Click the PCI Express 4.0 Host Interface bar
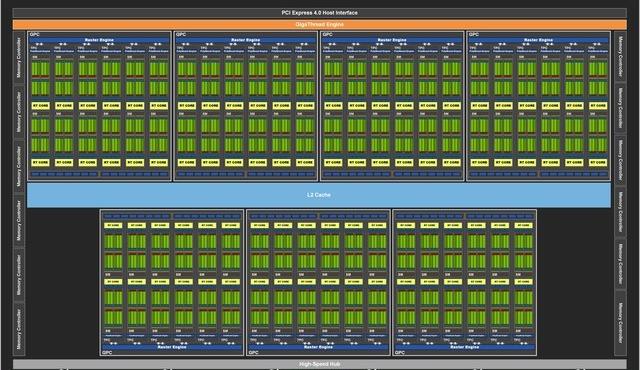The width and height of the screenshot is (640, 370). coord(320,13)
